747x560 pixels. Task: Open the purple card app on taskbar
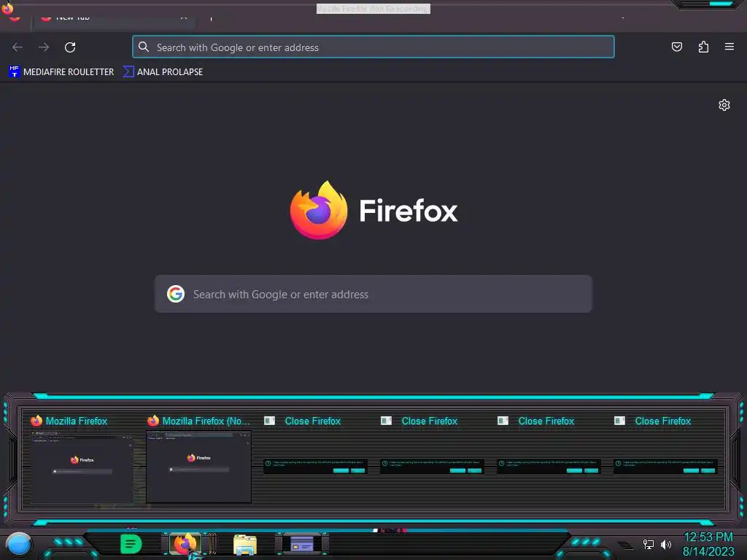(302, 543)
